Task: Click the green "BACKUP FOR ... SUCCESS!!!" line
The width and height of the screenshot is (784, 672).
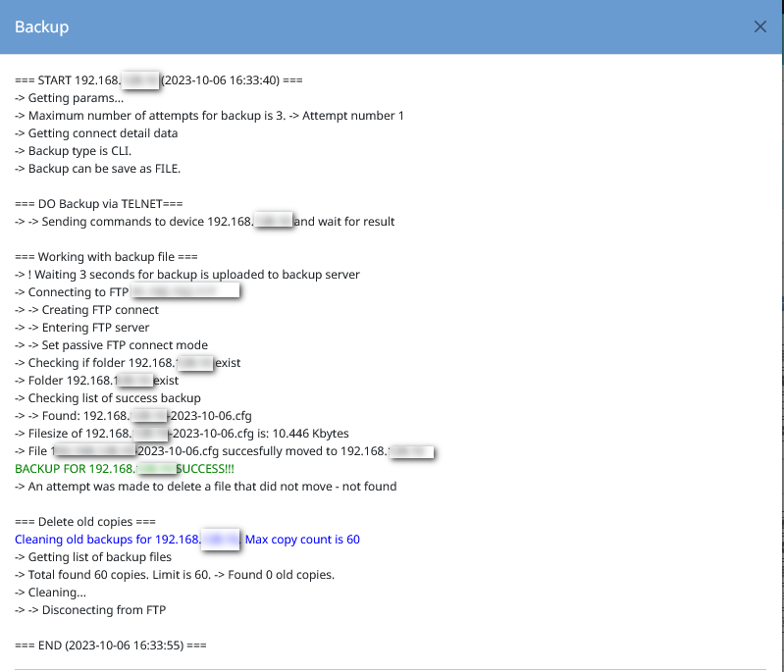Action: click(125, 469)
